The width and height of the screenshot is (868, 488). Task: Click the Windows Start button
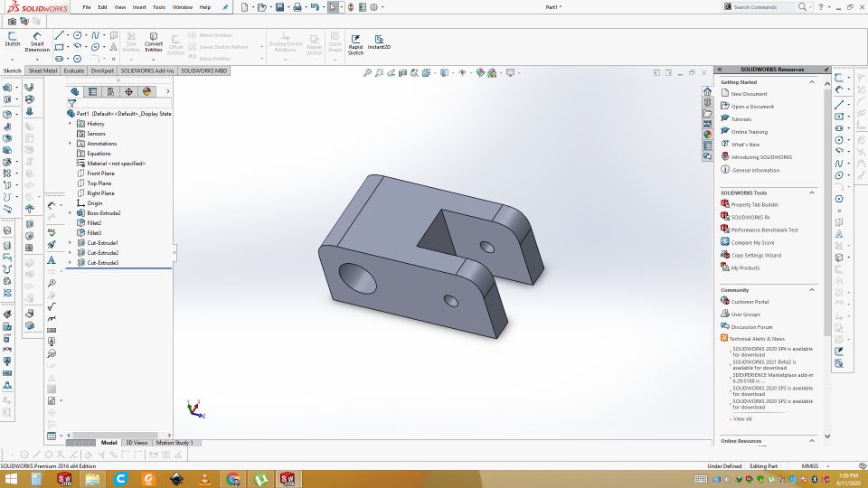click(10, 479)
